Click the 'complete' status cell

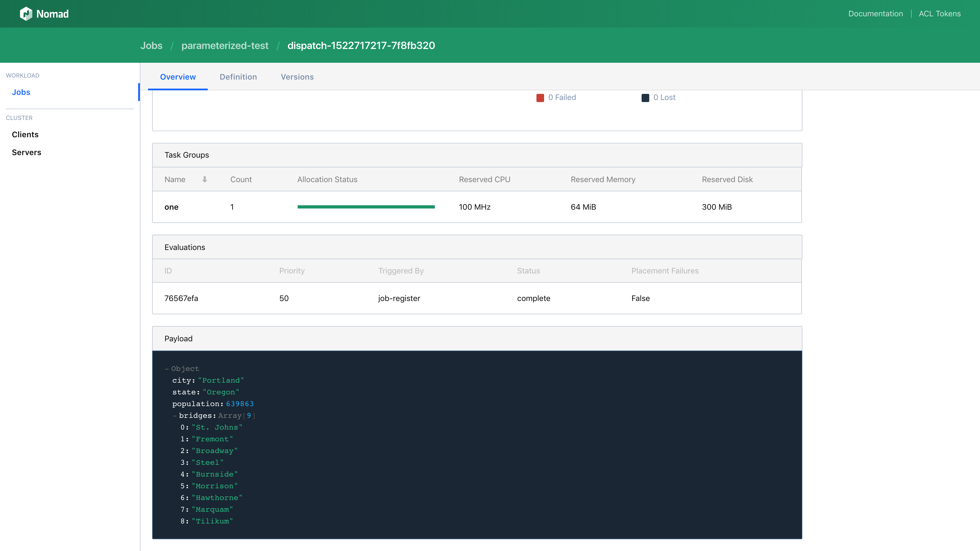point(533,298)
